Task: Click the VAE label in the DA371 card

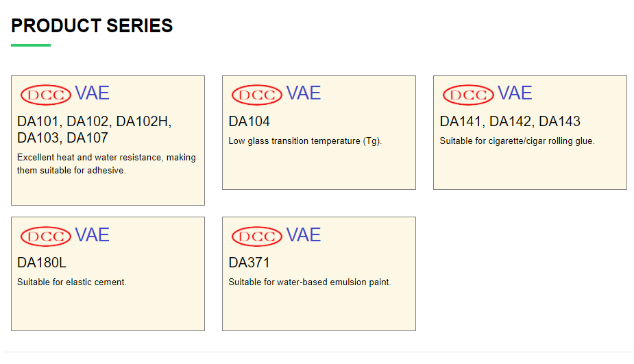Action: [x=304, y=235]
